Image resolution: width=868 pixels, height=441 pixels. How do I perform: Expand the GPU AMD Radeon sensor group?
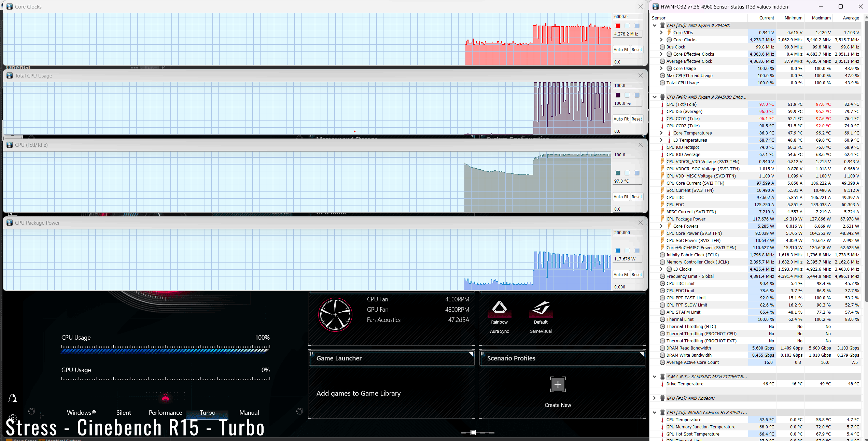(x=655, y=398)
